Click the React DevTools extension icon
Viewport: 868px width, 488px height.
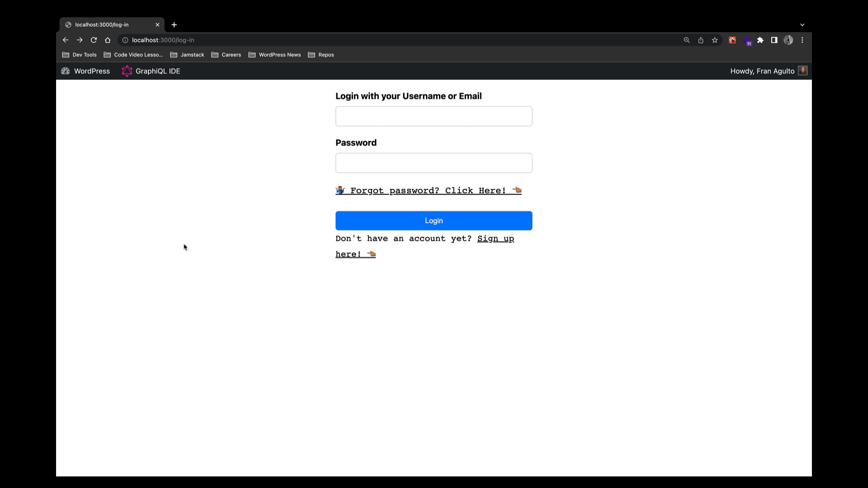732,40
